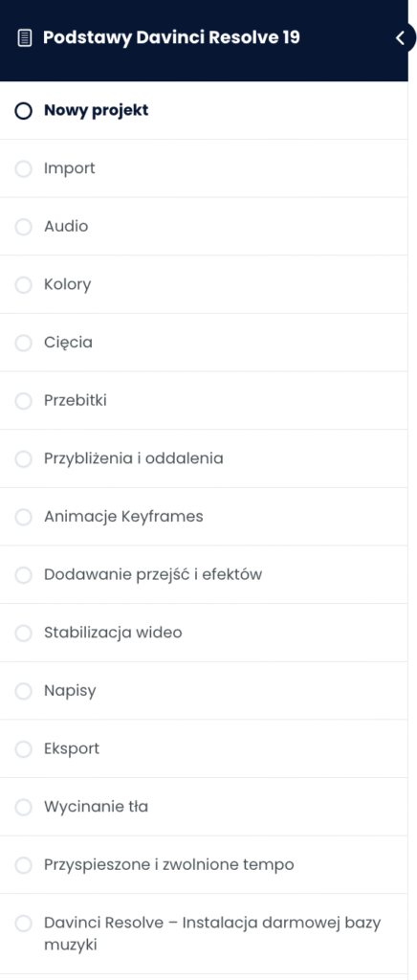Open Przyspieszone i zwolnione tempo lesson

(x=204, y=865)
